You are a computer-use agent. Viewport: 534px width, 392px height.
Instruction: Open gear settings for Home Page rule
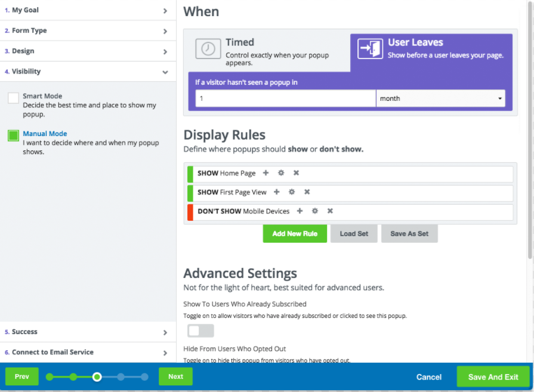tap(281, 173)
